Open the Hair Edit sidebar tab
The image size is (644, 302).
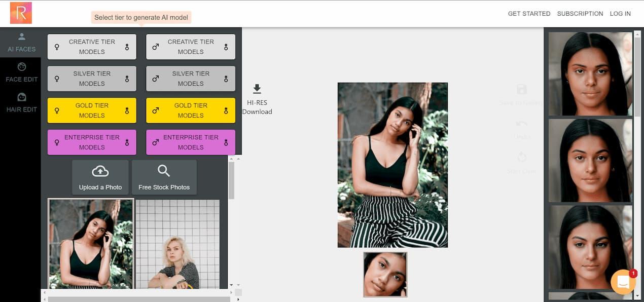tap(21, 102)
